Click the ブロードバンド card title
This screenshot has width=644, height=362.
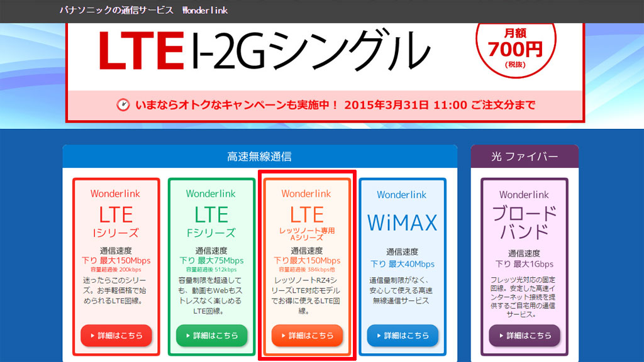pyautogui.click(x=525, y=222)
